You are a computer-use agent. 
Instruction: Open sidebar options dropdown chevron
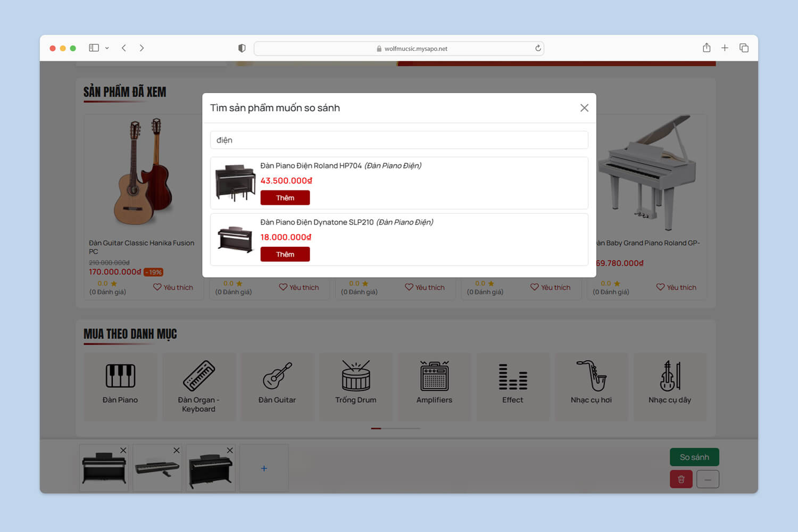click(107, 48)
